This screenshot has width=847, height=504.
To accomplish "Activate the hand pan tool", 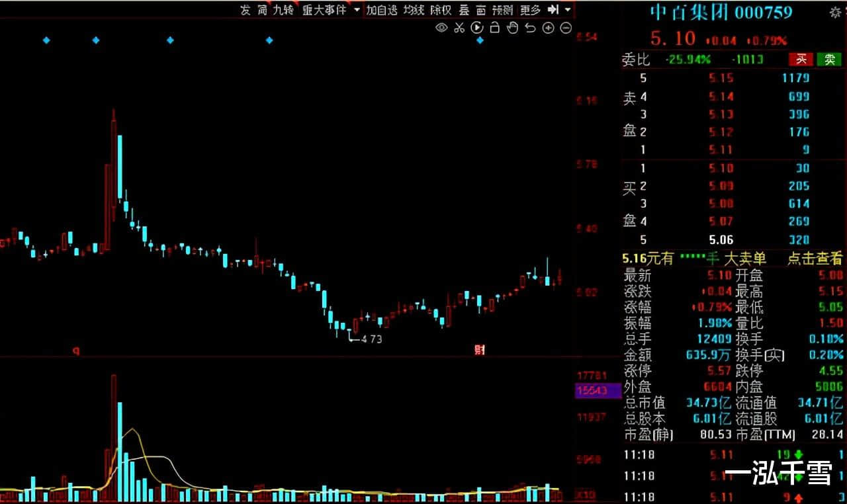I will tap(512, 27).
